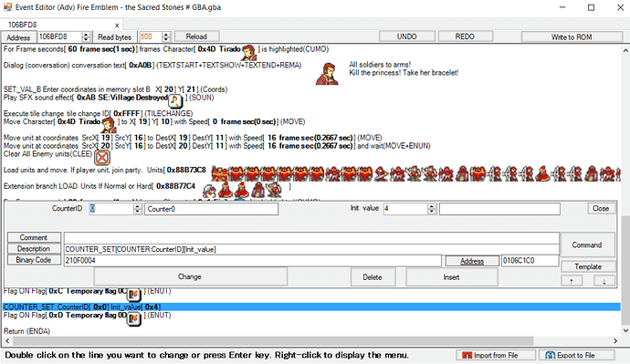Edit the Address field containing 106BFD8
Image resolution: width=630 pixels, height=364 pixels.
(x=60, y=36)
